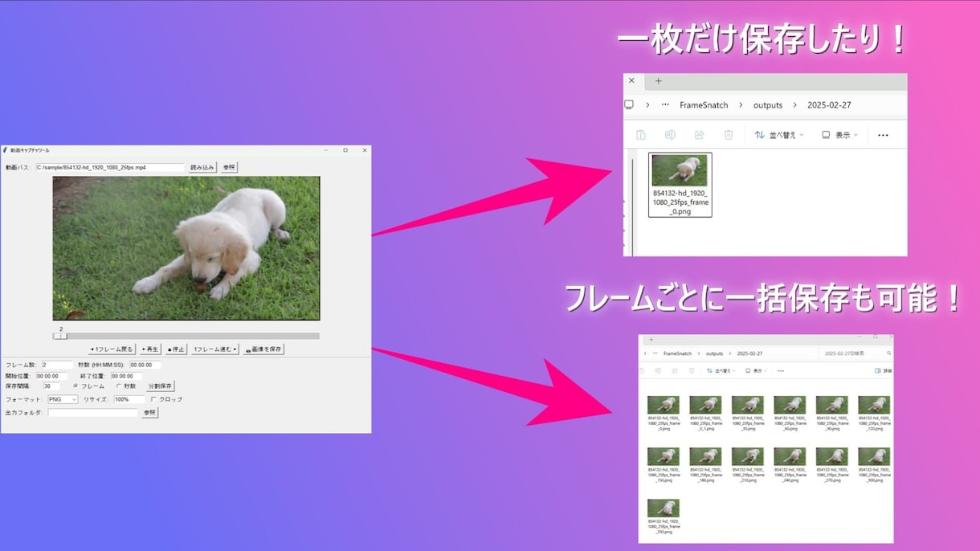
Task: Click the search box in lower Explorer window
Action: 856,353
